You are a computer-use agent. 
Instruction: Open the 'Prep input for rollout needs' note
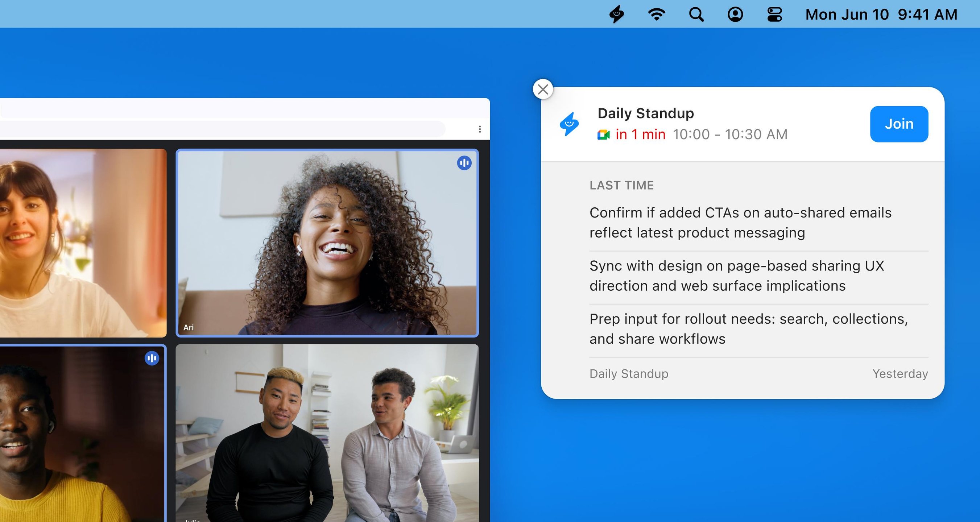tap(748, 329)
